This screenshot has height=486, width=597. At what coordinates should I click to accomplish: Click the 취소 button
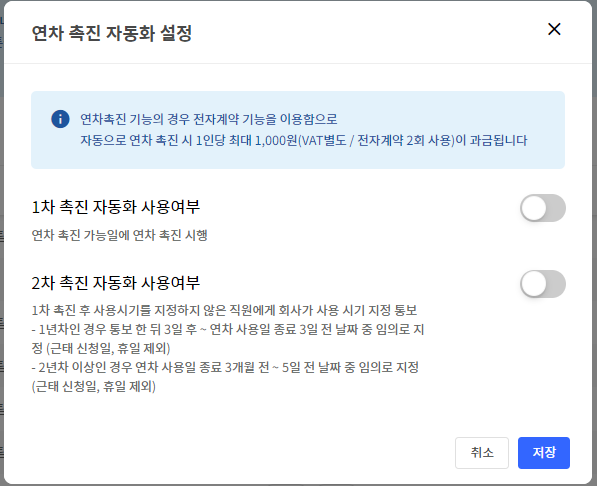coord(482,452)
